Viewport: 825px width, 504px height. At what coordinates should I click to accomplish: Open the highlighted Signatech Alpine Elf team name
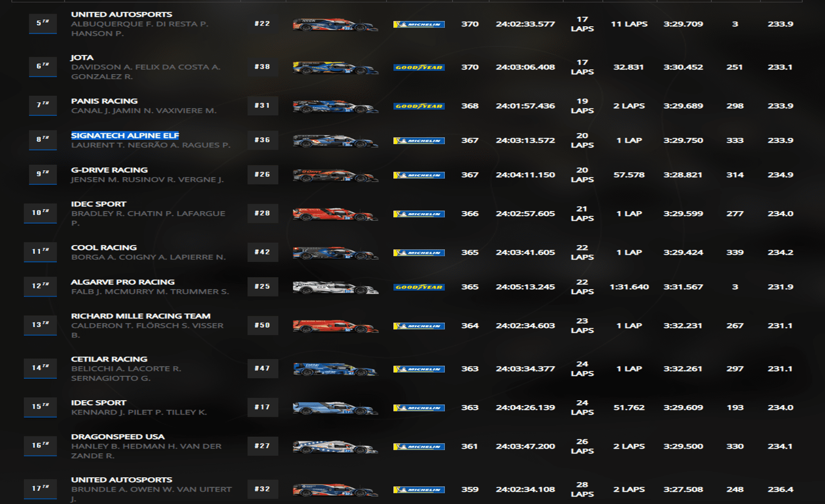click(125, 136)
